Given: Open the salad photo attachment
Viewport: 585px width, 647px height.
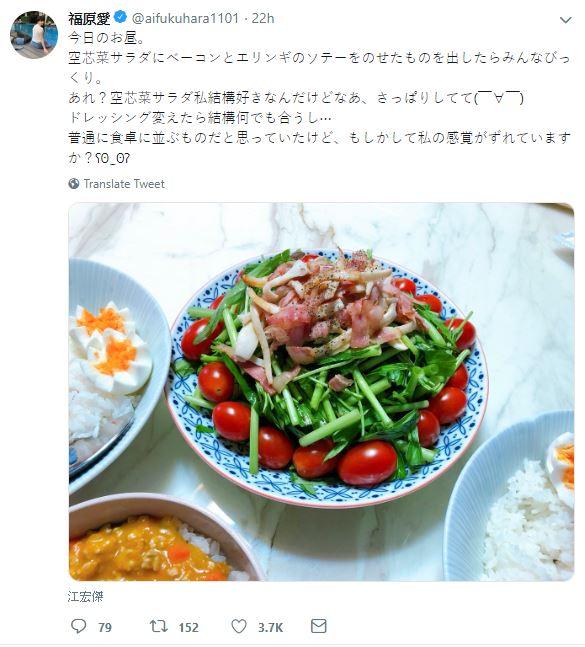Looking at the screenshot, I should pos(321,392).
